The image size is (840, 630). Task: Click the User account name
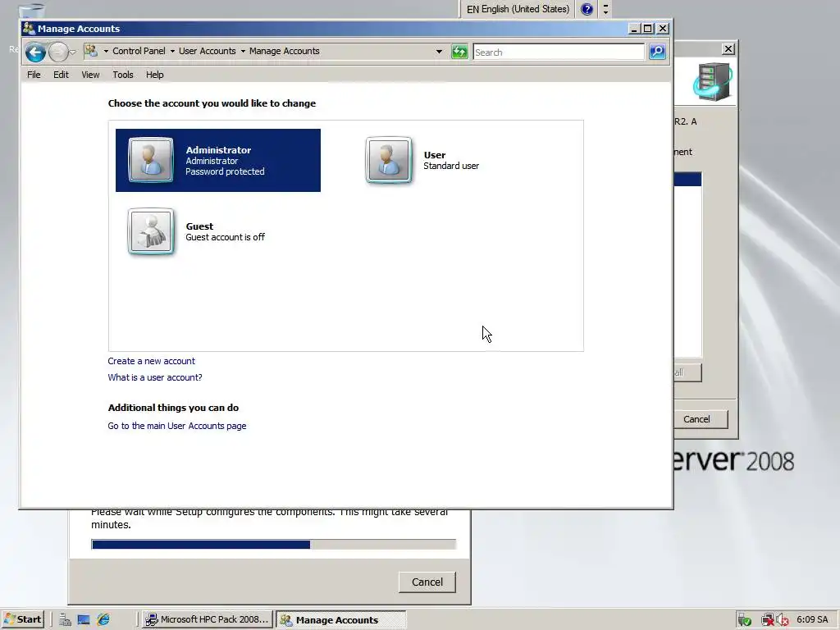(435, 155)
